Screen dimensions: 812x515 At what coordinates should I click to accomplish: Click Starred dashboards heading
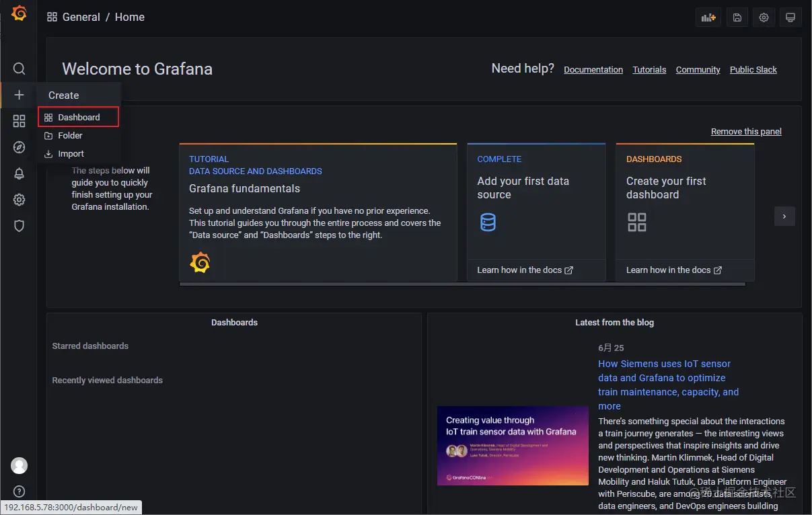[x=90, y=346]
